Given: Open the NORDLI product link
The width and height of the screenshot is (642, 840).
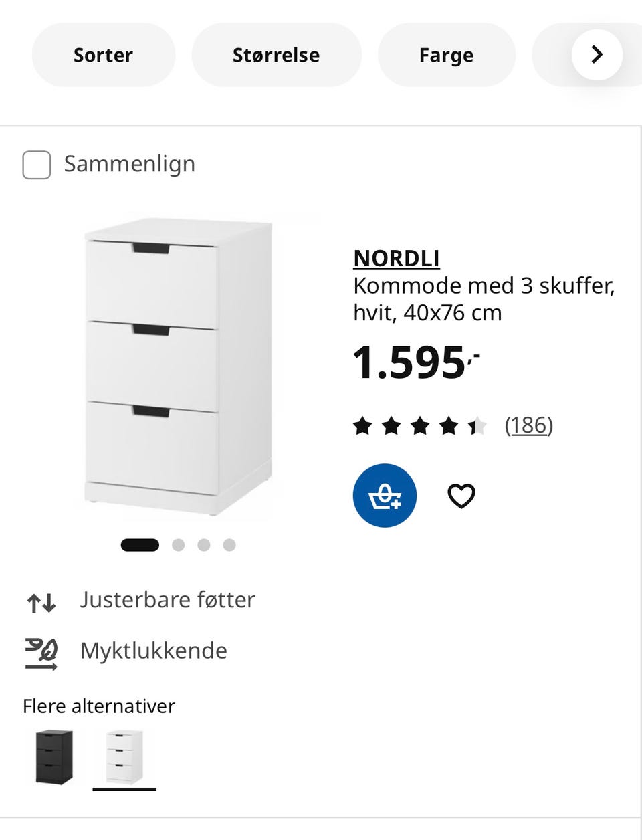Looking at the screenshot, I should (397, 258).
